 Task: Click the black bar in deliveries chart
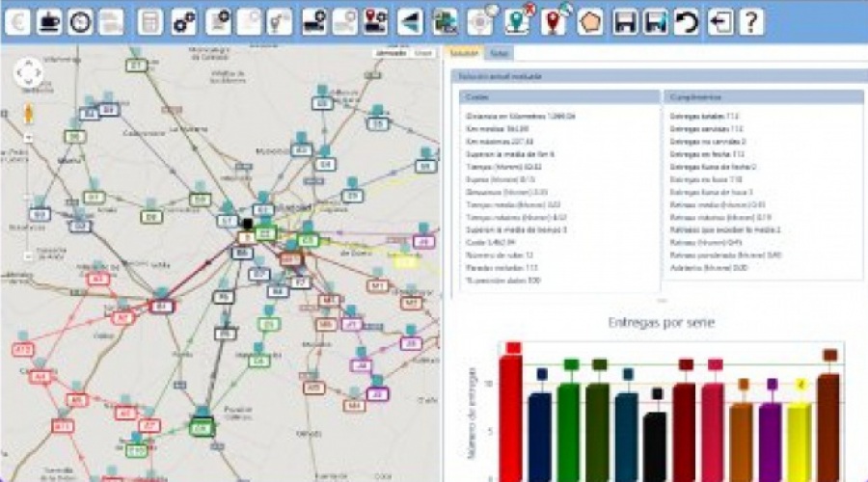tap(656, 447)
